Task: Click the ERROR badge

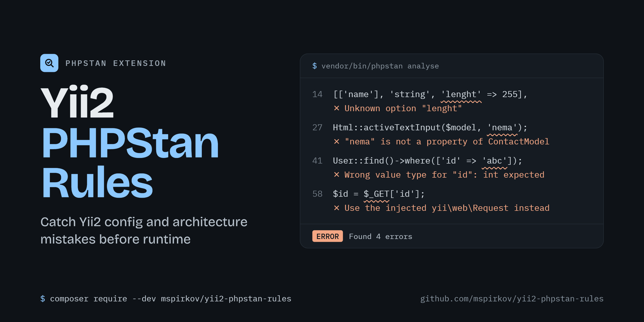Action: (x=328, y=236)
